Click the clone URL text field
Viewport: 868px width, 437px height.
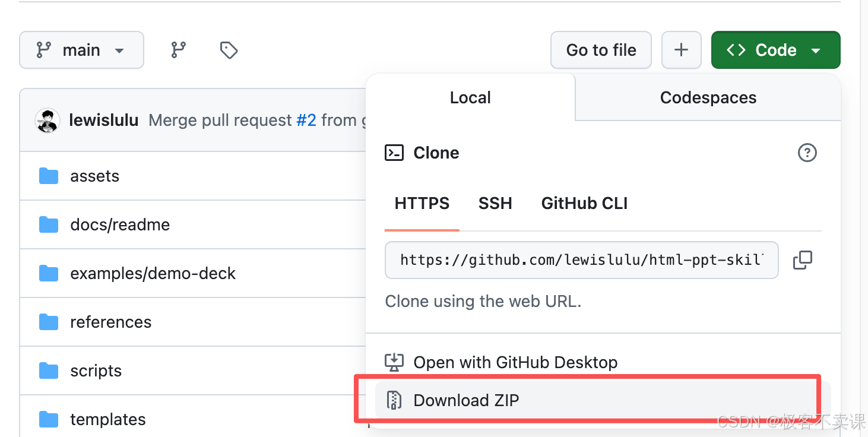(x=581, y=260)
